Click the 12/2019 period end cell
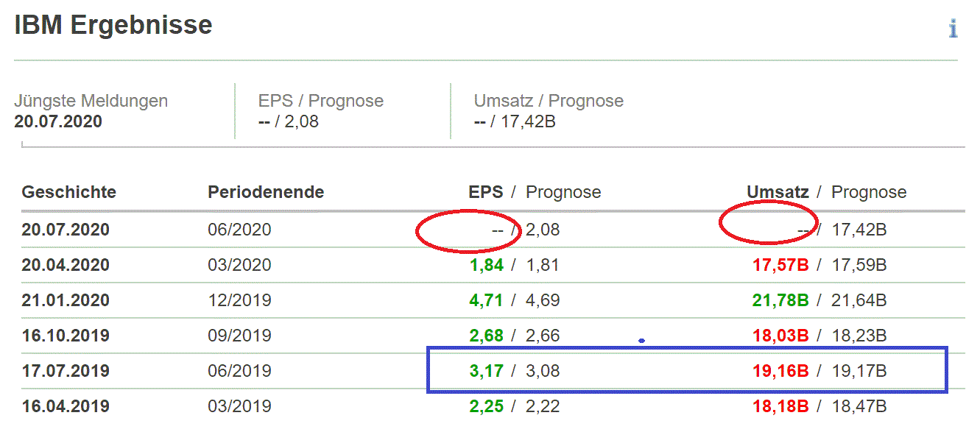 pos(239,300)
